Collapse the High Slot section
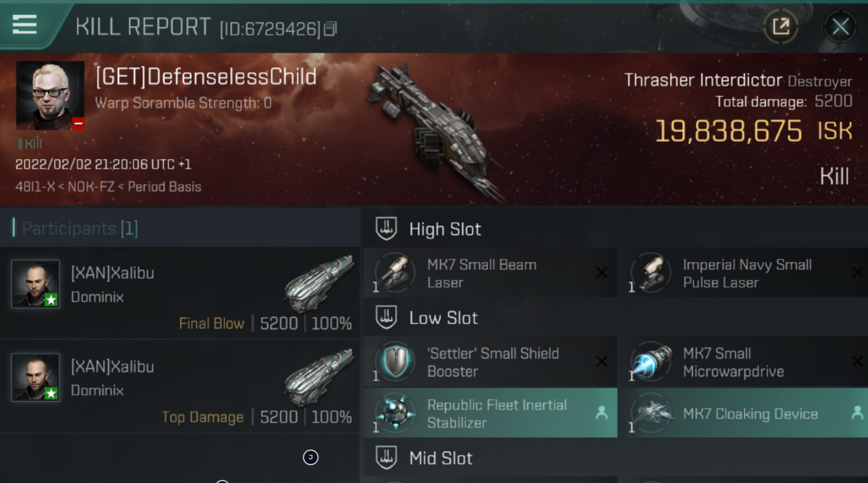This screenshot has width=868, height=483. coord(445,229)
